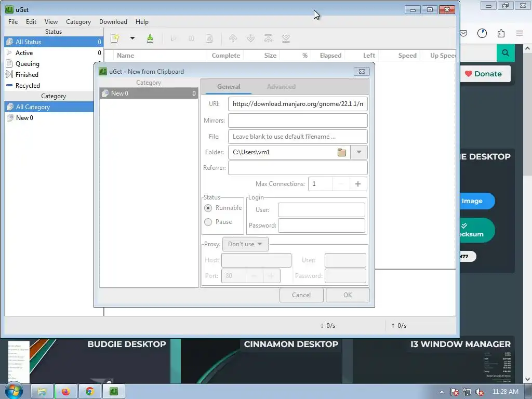Click the browser Pocket save icon
Viewport: 532px width, 399px height.
click(463, 33)
